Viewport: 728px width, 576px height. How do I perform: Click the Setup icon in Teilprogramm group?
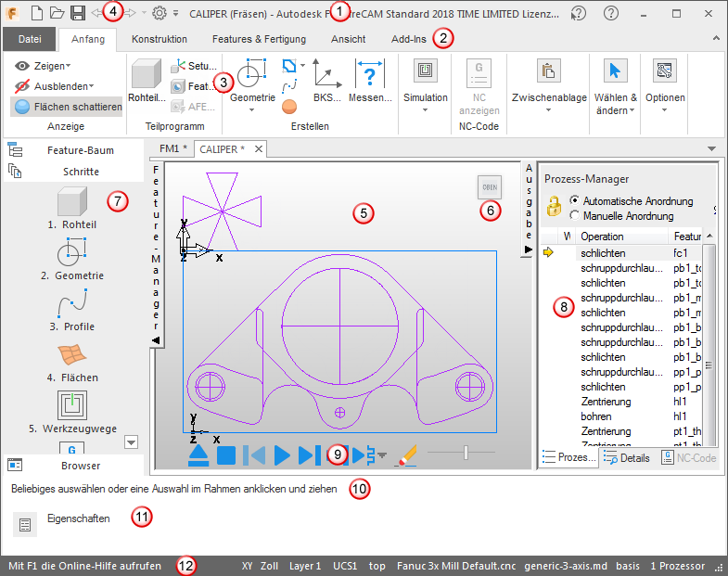(178, 66)
